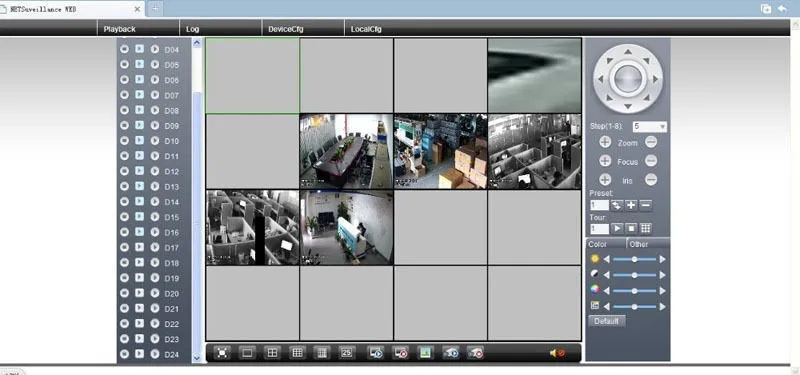Start the tour with play icon
The image size is (800, 375).
pos(617,229)
